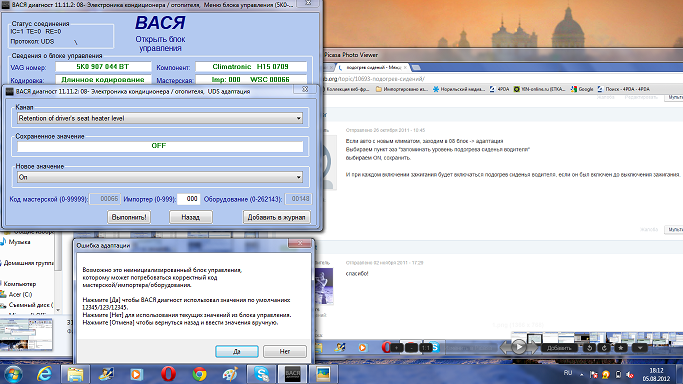Open Windows Media Player from taskbar
The image size is (683, 384).
(x=136, y=374)
